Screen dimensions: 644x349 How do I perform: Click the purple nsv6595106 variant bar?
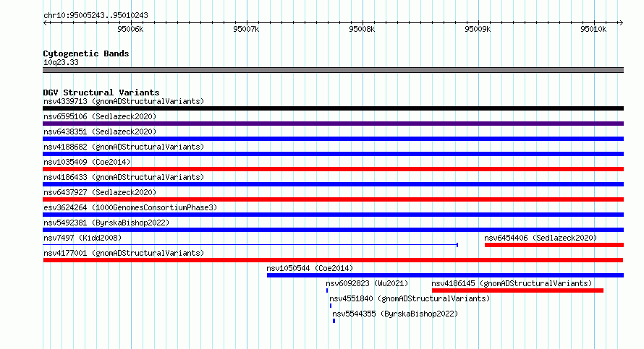coord(333,124)
